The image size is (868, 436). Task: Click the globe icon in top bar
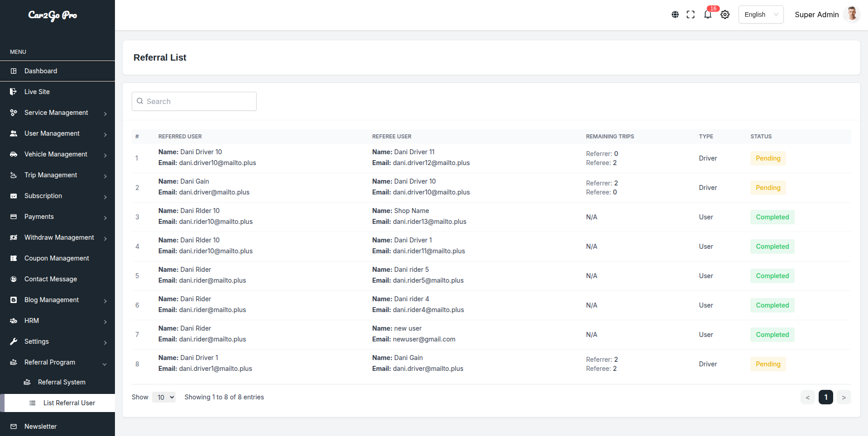pos(675,14)
